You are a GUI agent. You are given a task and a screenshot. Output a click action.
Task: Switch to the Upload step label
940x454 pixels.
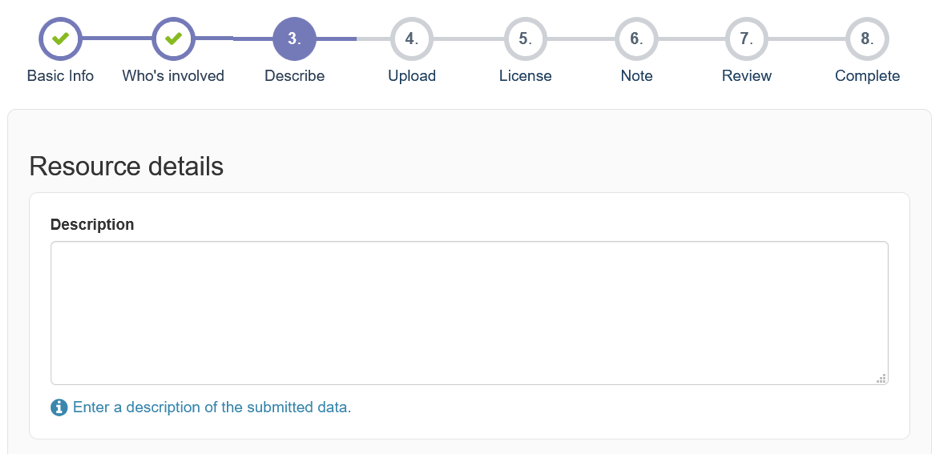[x=411, y=76]
